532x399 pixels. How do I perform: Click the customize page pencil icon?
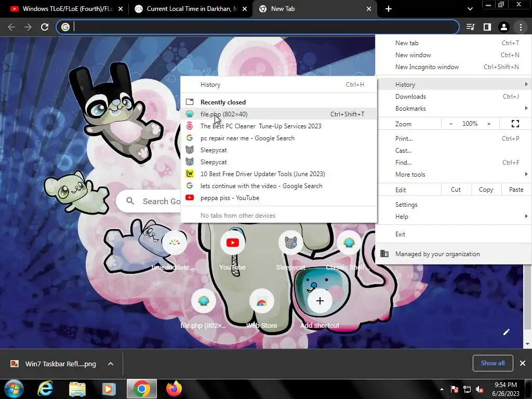506,332
